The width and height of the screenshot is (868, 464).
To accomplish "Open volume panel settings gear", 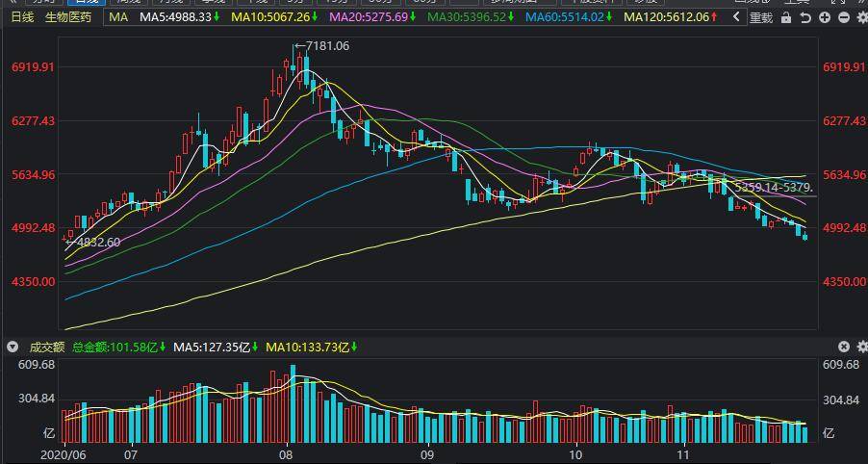I will [x=860, y=347].
